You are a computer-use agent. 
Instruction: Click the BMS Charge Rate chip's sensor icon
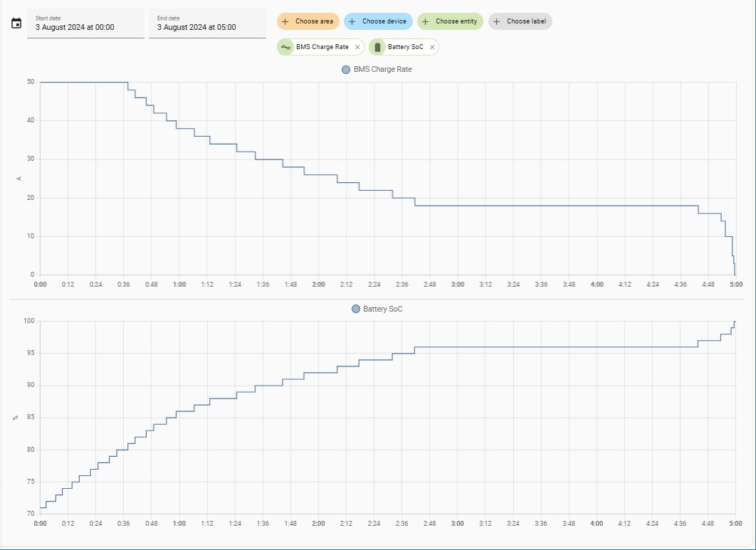coord(286,47)
